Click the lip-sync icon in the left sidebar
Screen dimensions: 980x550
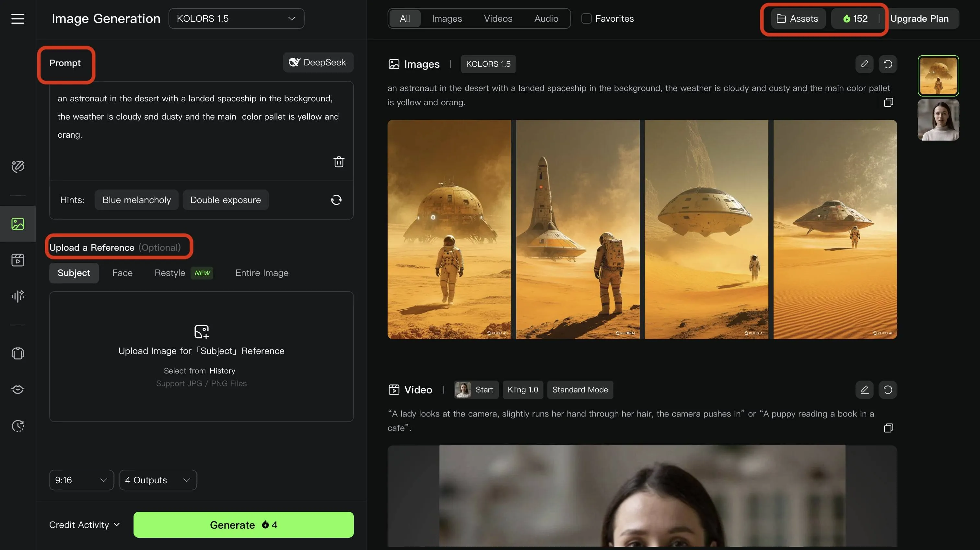pyautogui.click(x=17, y=389)
